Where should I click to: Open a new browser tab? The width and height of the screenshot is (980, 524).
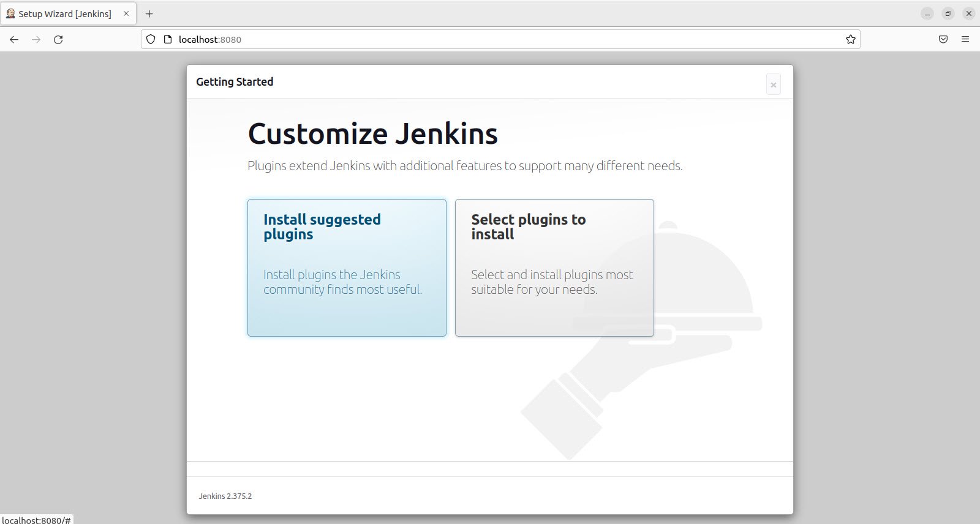149,13
